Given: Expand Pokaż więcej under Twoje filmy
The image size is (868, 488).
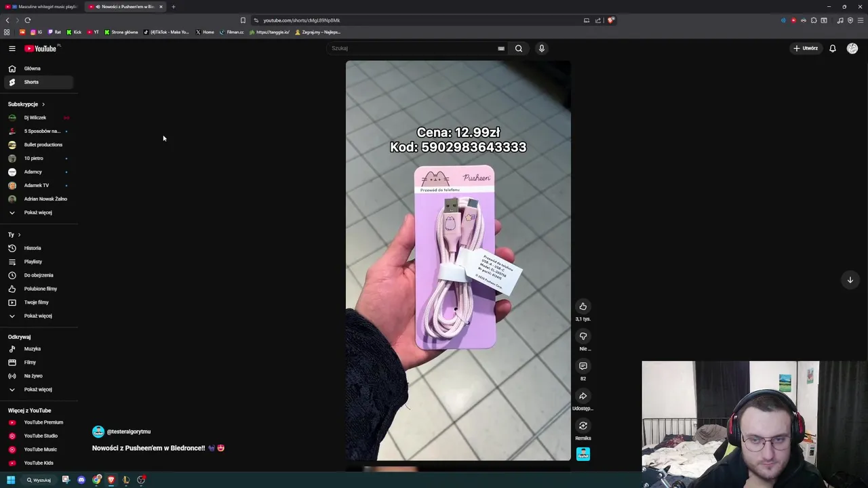Looking at the screenshot, I should 38,316.
